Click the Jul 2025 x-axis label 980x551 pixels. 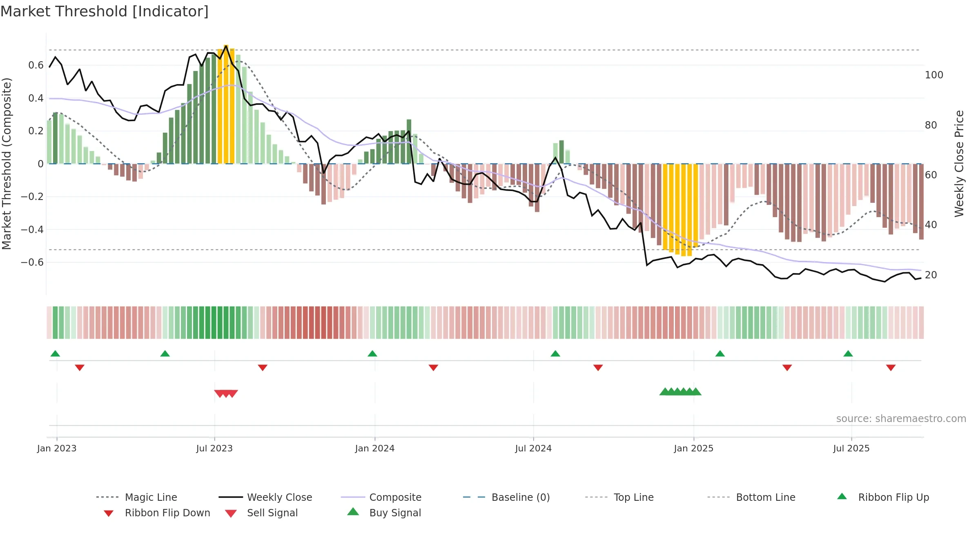coord(851,448)
